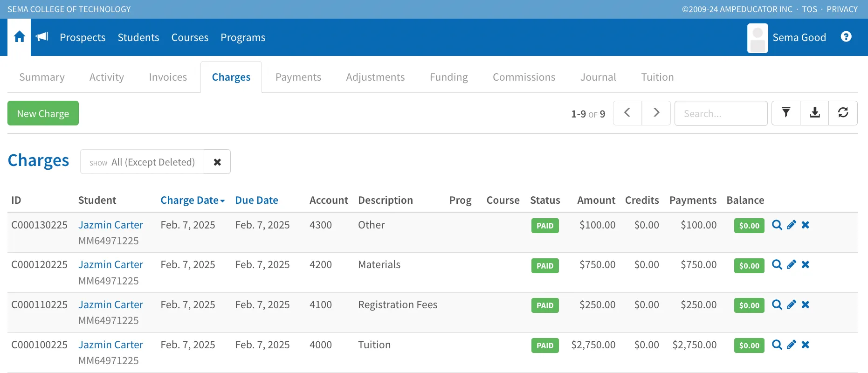Edit the Materials charge

792,265
